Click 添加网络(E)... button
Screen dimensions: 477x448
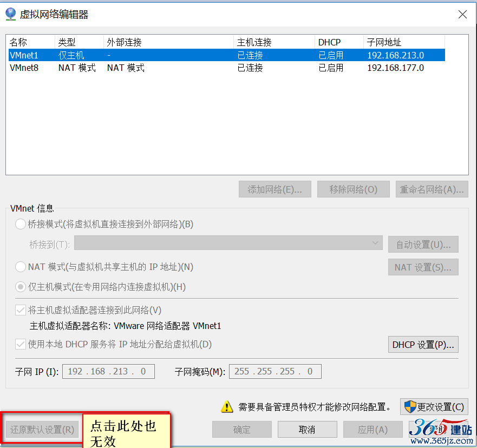tap(275, 189)
